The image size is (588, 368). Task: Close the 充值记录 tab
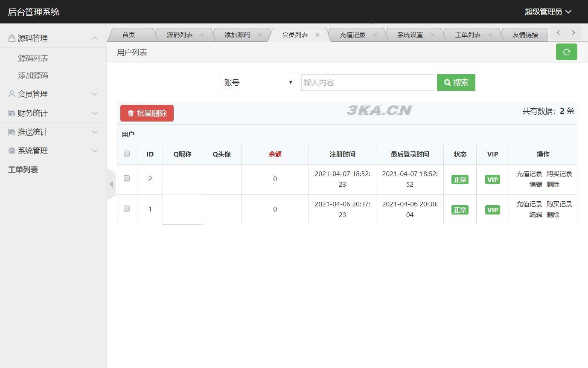coord(375,35)
